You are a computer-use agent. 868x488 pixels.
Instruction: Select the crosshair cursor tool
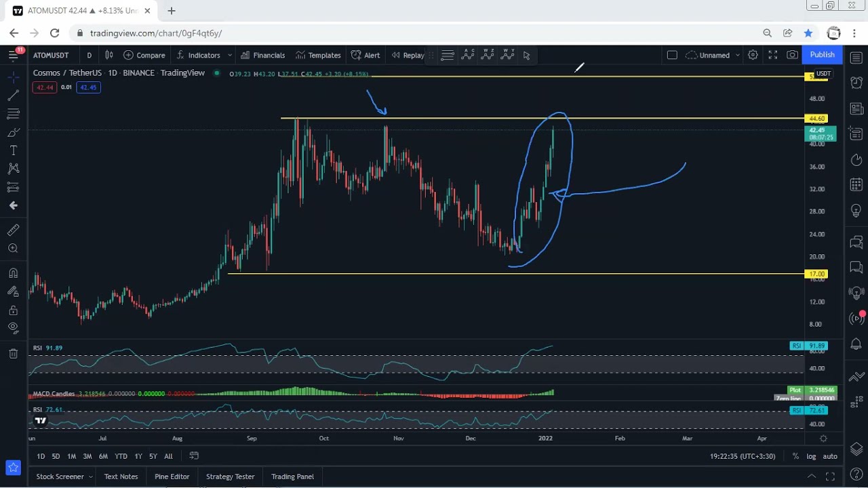coord(13,78)
